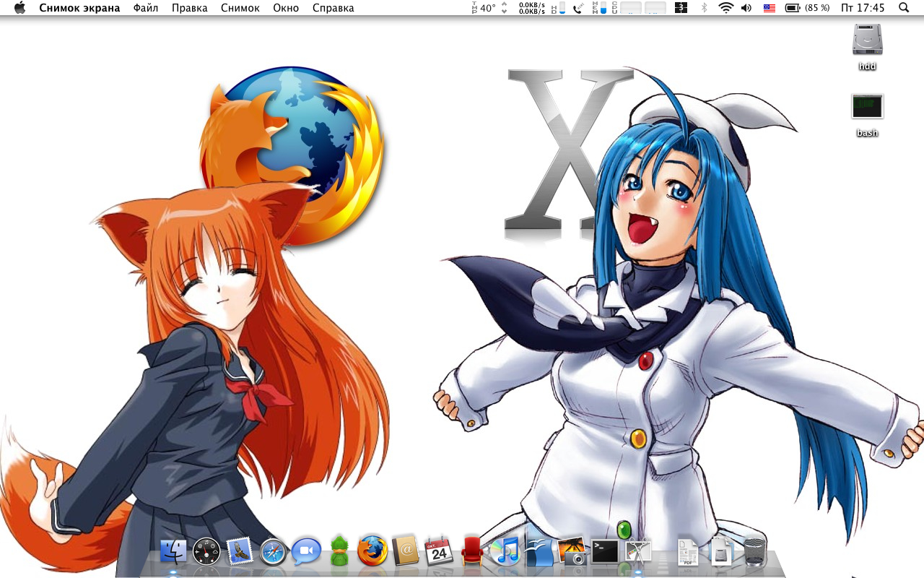Launch Safari compass icon in Dock
924x578 pixels.
tap(274, 552)
